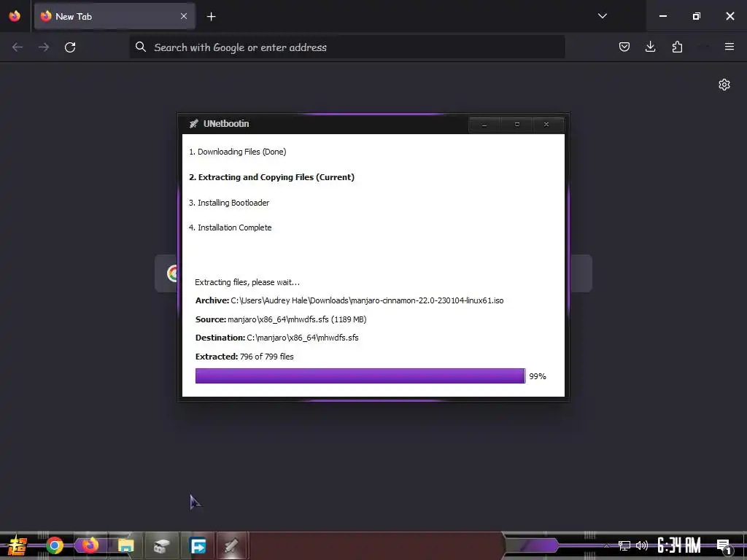The width and height of the screenshot is (747, 560).
Task: Click the '4. Installation Complete' step
Action: click(230, 227)
